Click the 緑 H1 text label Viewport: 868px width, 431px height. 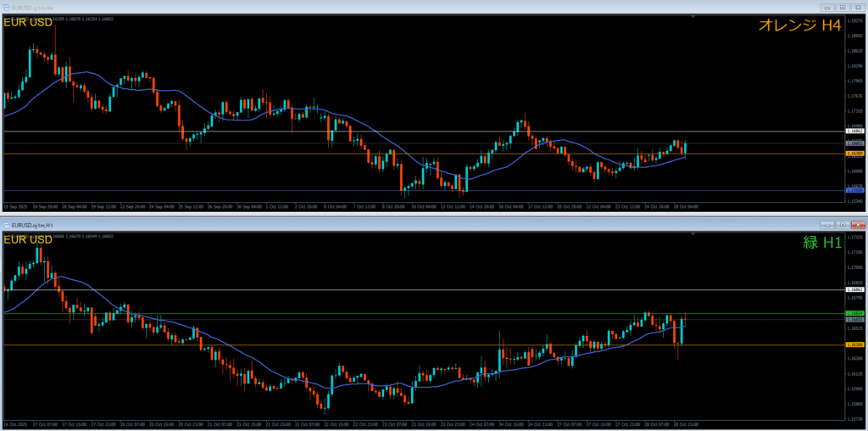pos(821,243)
